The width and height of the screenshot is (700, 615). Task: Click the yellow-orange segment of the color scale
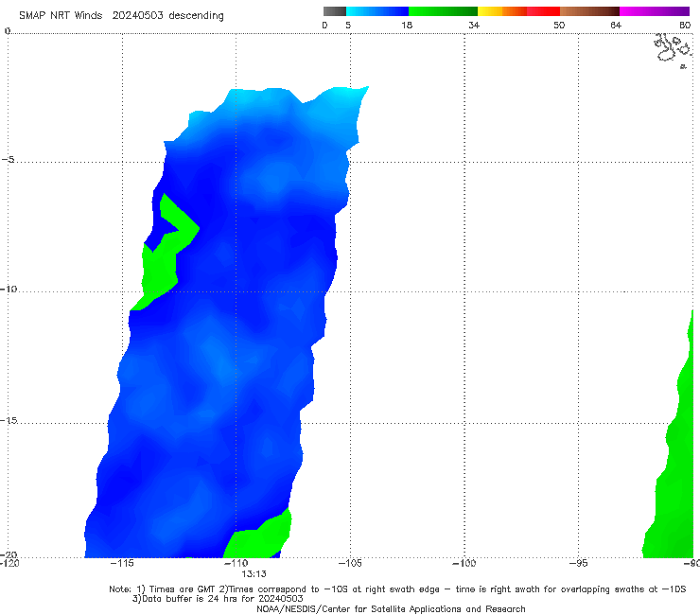pos(502,11)
